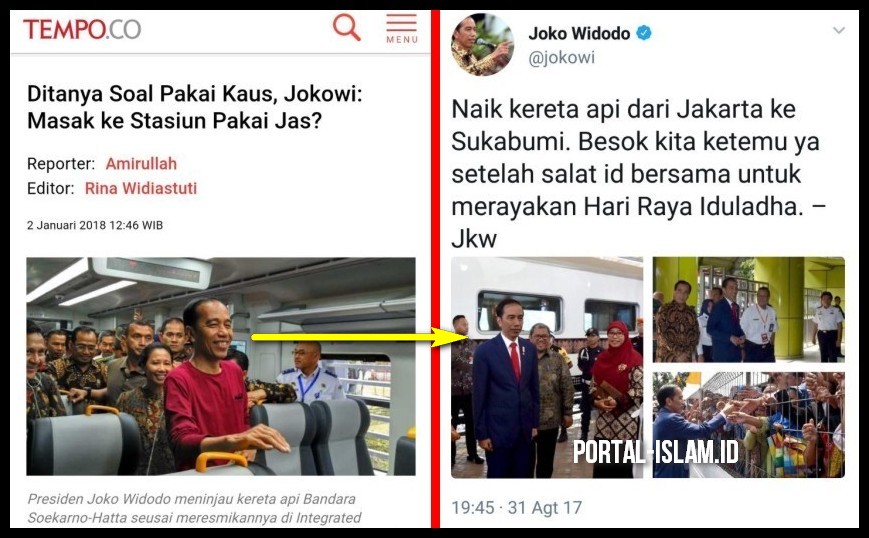
Task: Open reporter Amirullah's link
Action: tap(141, 164)
